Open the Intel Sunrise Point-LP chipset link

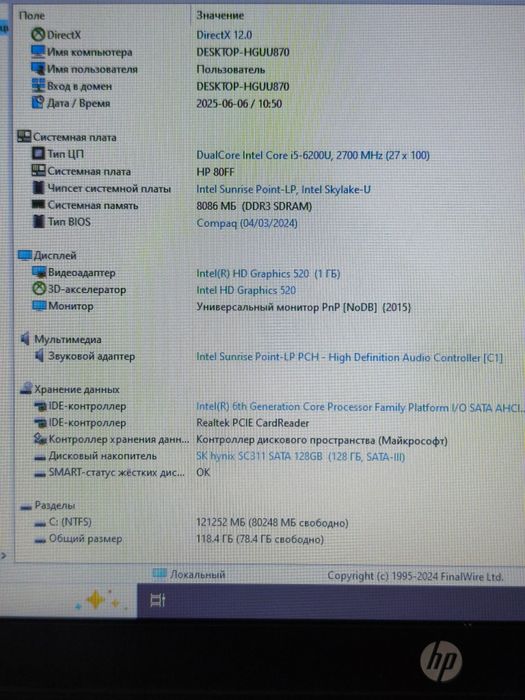tap(283, 189)
